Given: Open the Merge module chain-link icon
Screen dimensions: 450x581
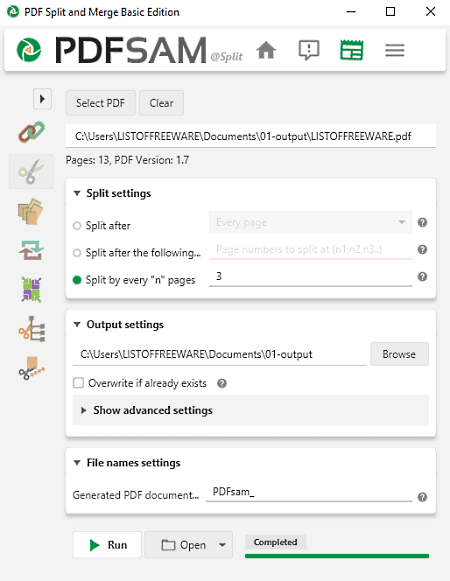Looking at the screenshot, I should 32,132.
